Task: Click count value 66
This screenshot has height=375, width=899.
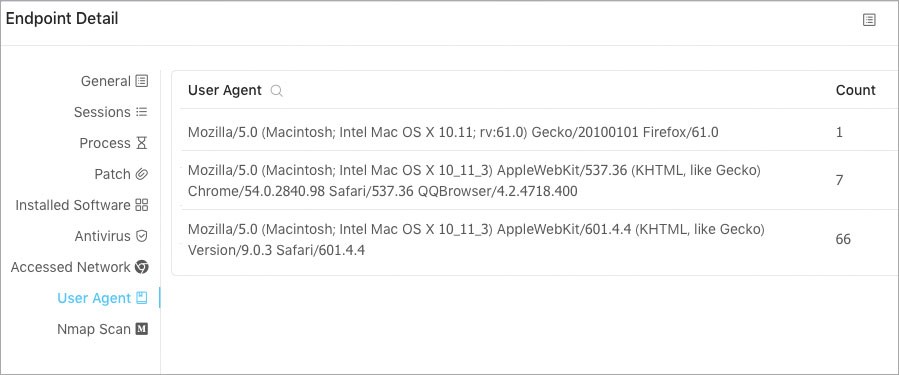Action: tap(843, 240)
